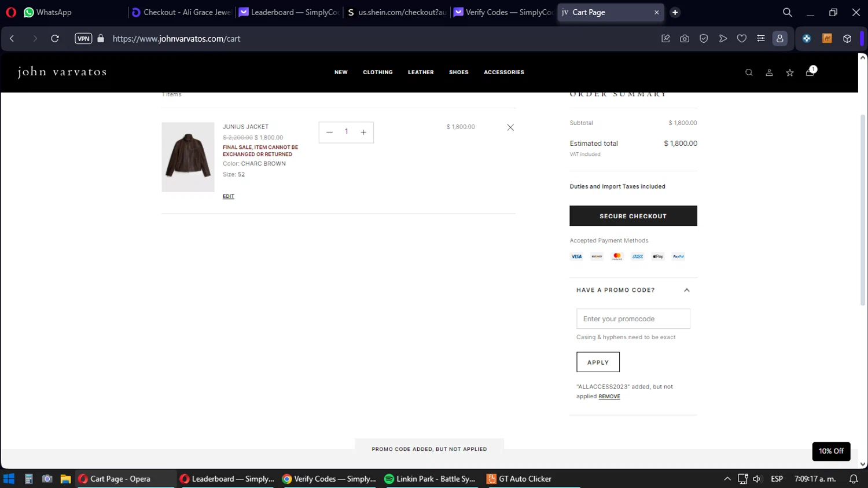Open the browser profile account icon
This screenshot has height=488, width=868.
(x=780, y=39)
